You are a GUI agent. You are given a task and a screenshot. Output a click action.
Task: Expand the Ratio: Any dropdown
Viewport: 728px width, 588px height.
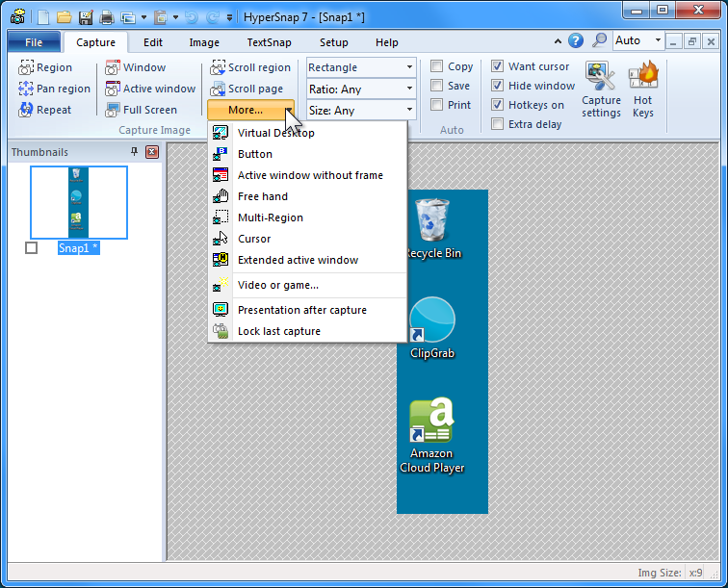point(361,89)
